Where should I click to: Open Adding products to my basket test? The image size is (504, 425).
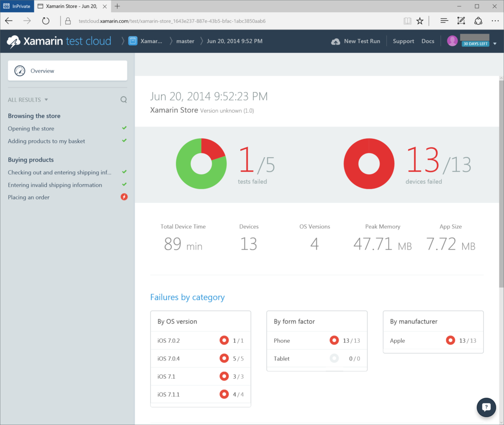(46, 141)
